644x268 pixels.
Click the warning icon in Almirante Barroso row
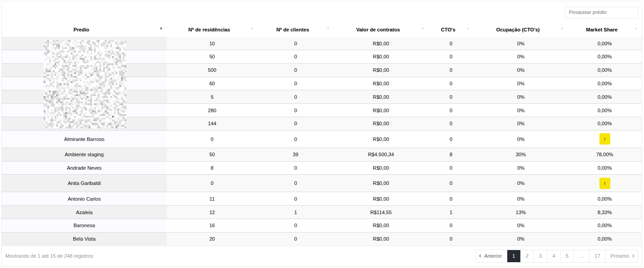point(604,139)
